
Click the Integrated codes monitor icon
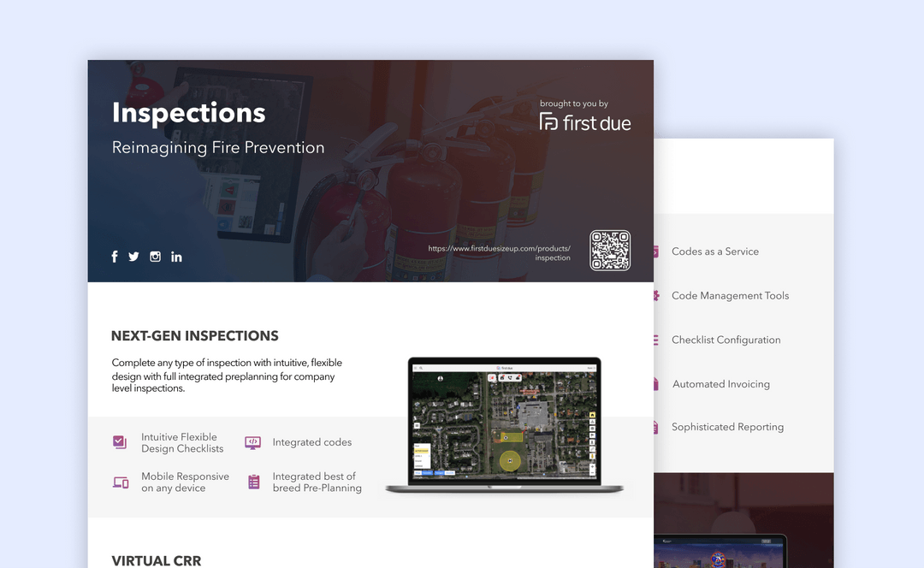pyautogui.click(x=252, y=441)
